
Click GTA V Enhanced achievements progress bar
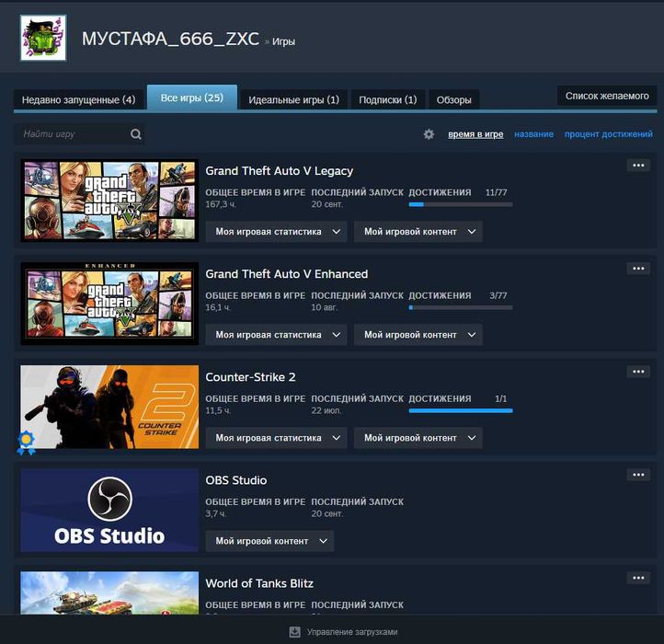[461, 307]
